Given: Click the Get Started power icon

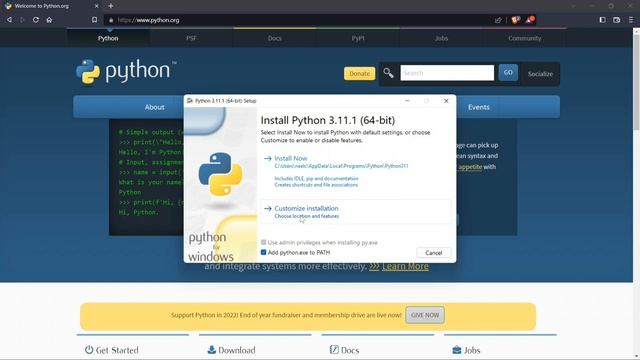Looking at the screenshot, I should (89, 349).
